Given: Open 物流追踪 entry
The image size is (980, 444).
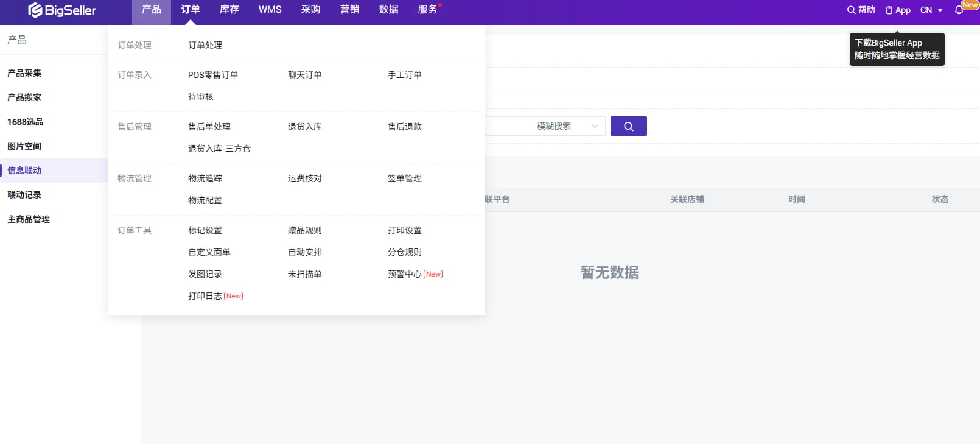Looking at the screenshot, I should pyautogui.click(x=205, y=178).
